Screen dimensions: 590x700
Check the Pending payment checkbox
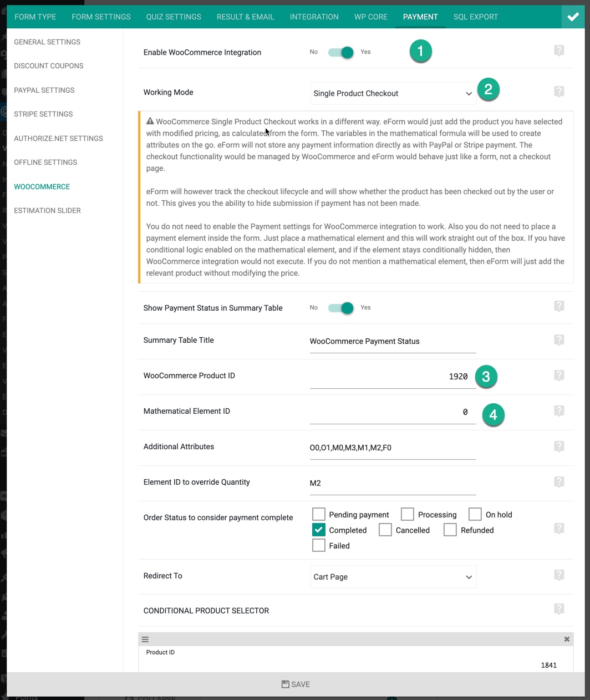pos(318,514)
